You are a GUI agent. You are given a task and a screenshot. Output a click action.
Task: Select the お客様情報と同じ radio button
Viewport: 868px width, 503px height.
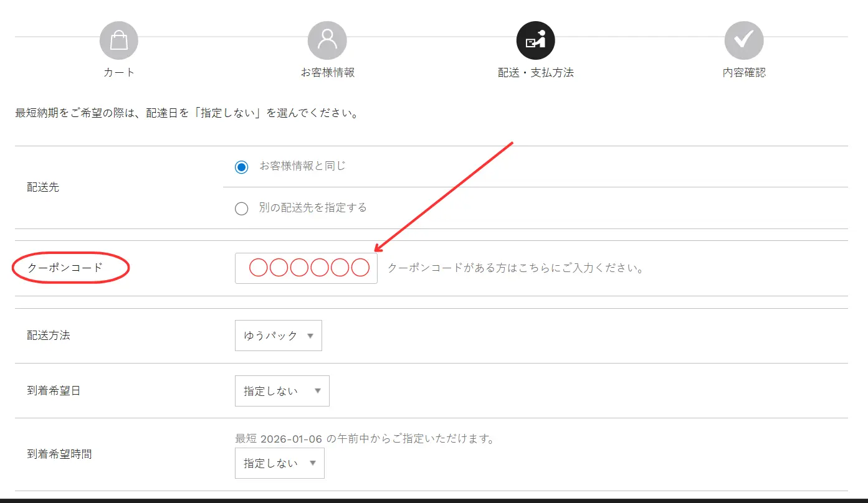pyautogui.click(x=241, y=167)
